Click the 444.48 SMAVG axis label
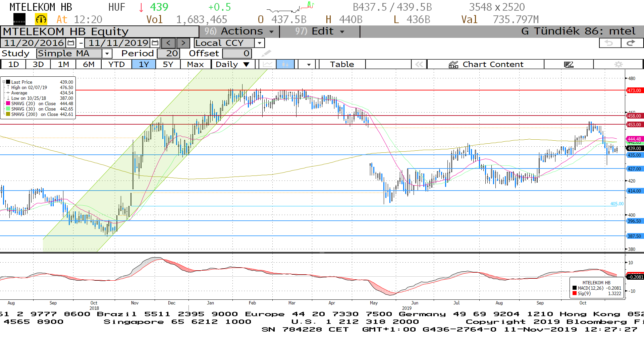Image resolution: width=644 pixels, height=348 pixels. point(634,139)
